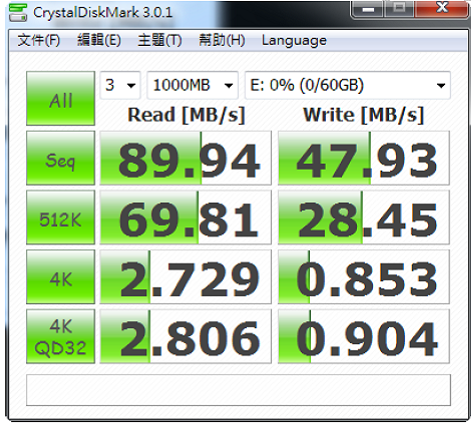The width and height of the screenshot is (471, 423).
Task: Open the 文件(F) menu
Action: click(x=39, y=40)
